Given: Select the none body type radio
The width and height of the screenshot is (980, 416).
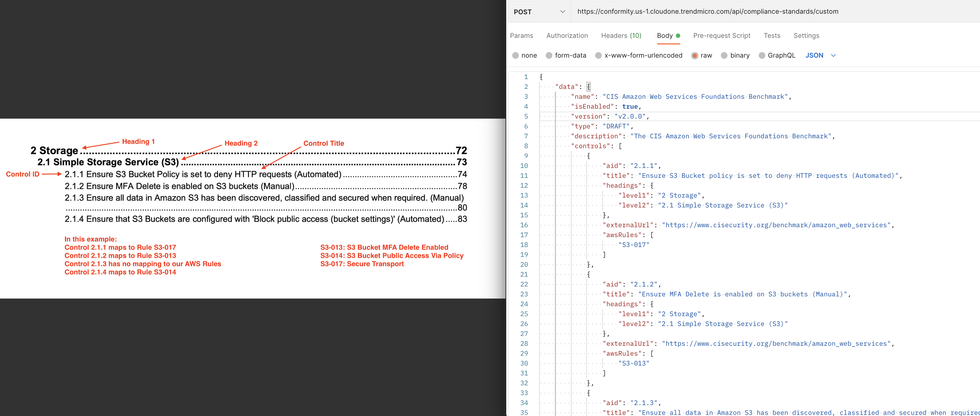Looking at the screenshot, I should (516, 55).
